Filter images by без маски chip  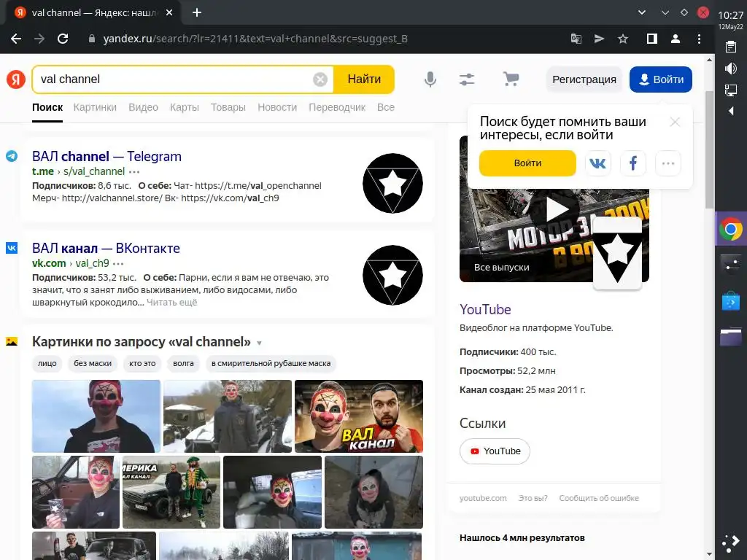click(x=93, y=363)
